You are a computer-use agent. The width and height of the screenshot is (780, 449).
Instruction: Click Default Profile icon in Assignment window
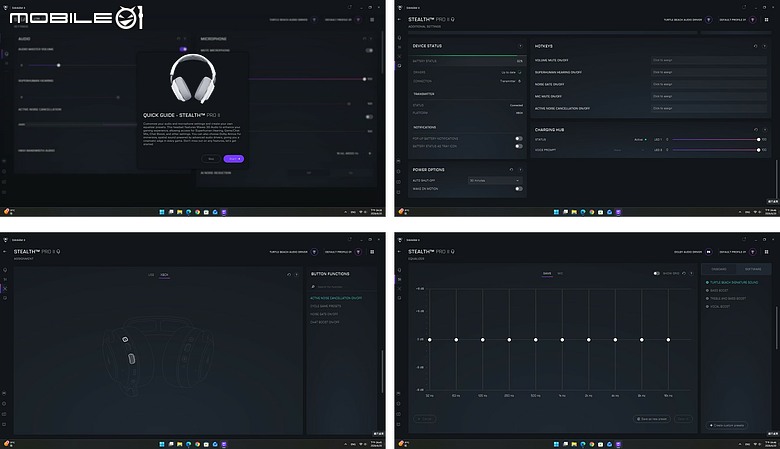pos(358,252)
